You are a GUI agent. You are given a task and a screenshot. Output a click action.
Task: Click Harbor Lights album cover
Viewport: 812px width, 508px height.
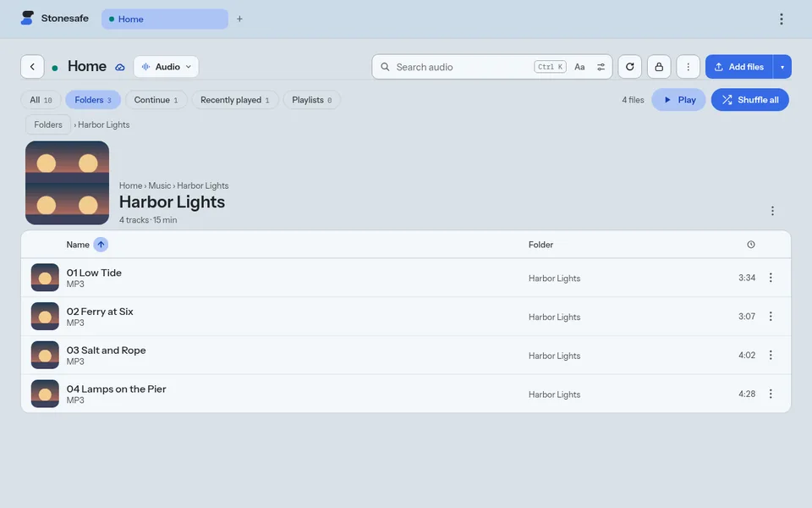[x=68, y=183]
